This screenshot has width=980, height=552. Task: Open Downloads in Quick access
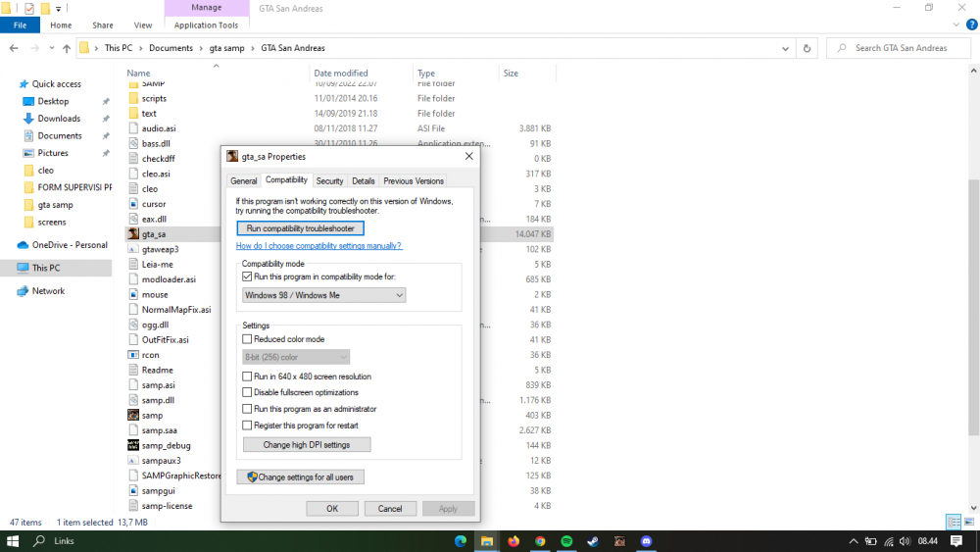(x=59, y=119)
